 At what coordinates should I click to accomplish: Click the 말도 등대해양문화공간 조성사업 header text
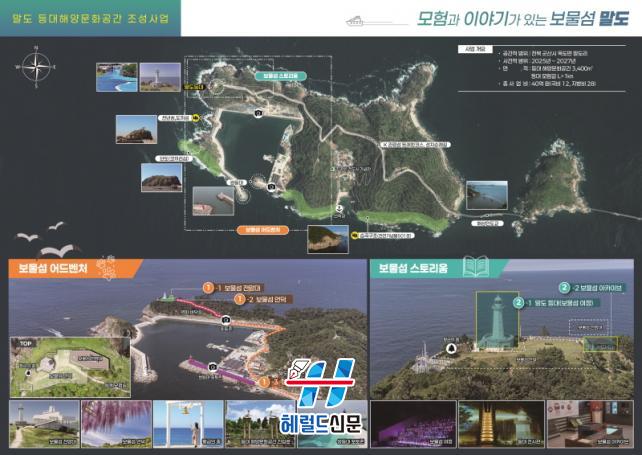(90, 18)
